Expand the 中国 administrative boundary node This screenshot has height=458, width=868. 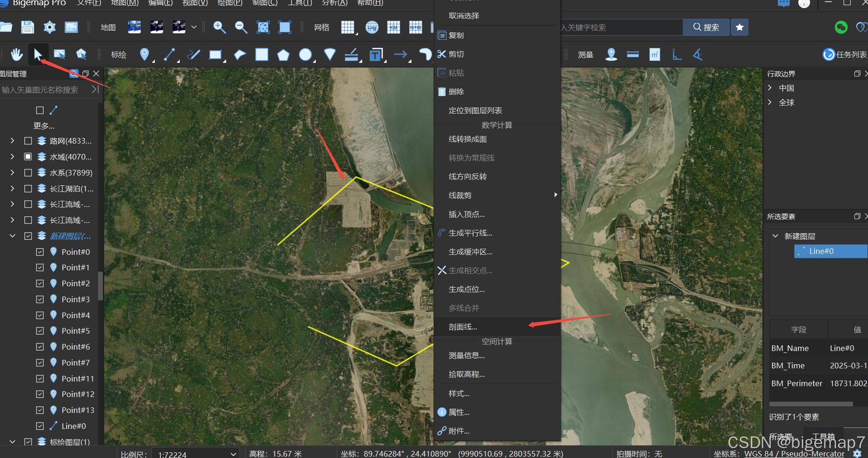tap(770, 88)
